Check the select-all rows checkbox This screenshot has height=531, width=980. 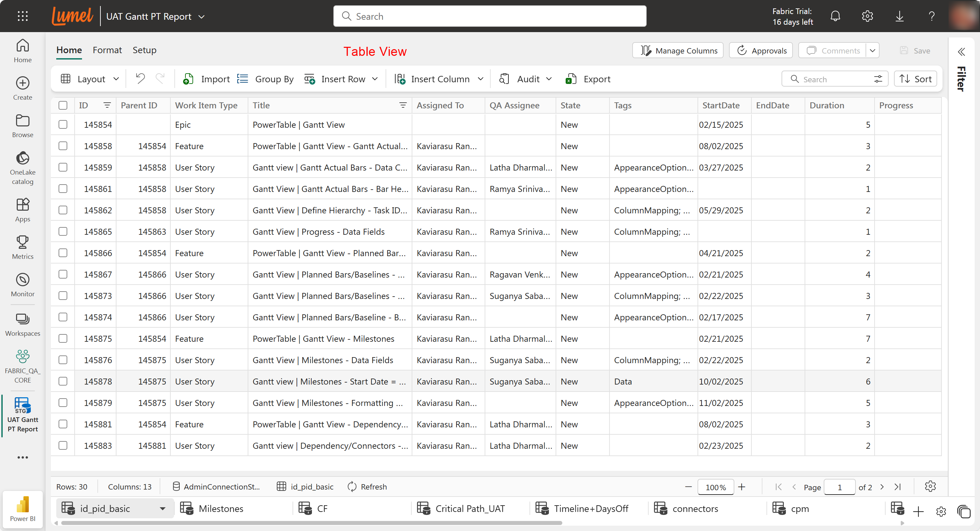(x=63, y=105)
